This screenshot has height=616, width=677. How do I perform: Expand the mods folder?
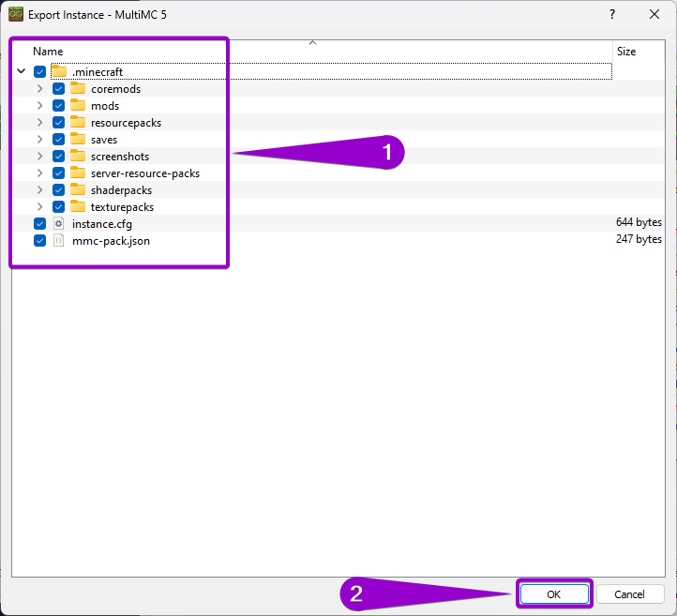click(39, 105)
